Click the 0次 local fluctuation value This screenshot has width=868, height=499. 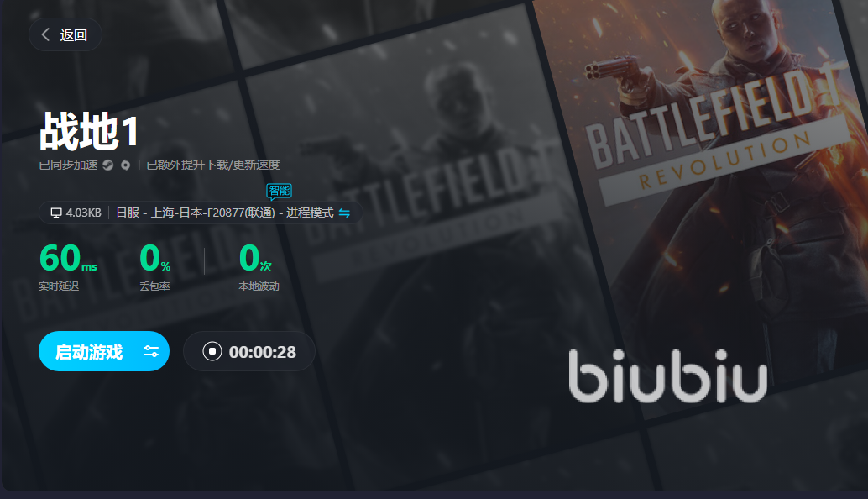tap(255, 258)
